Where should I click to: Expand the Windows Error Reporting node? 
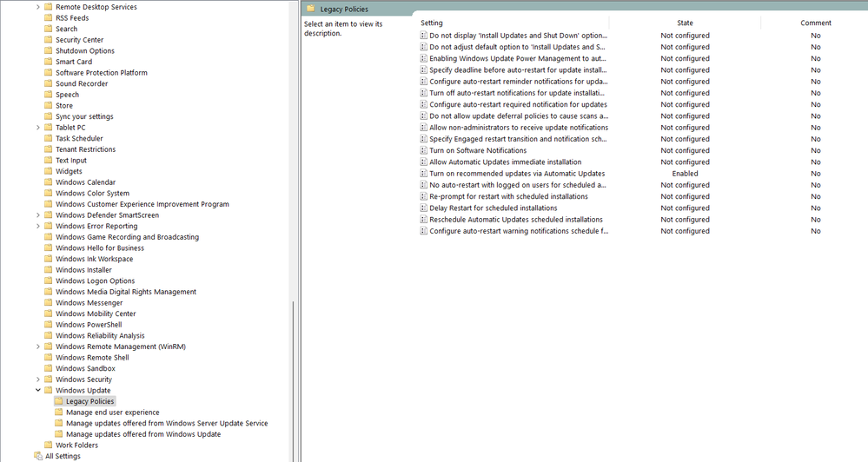coord(37,227)
